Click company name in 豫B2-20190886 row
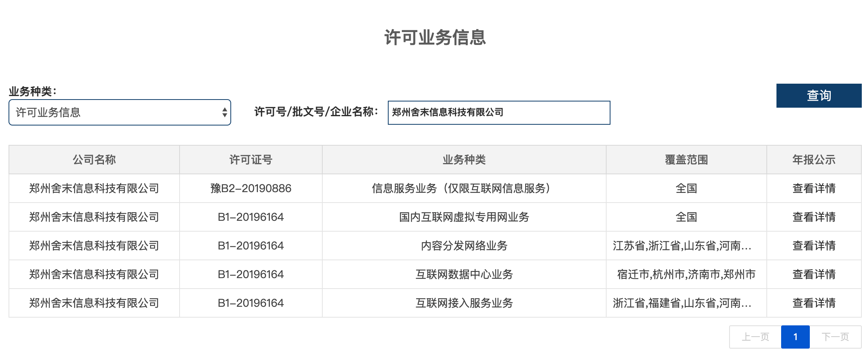Image resolution: width=868 pixels, height=361 pixels. (x=94, y=188)
